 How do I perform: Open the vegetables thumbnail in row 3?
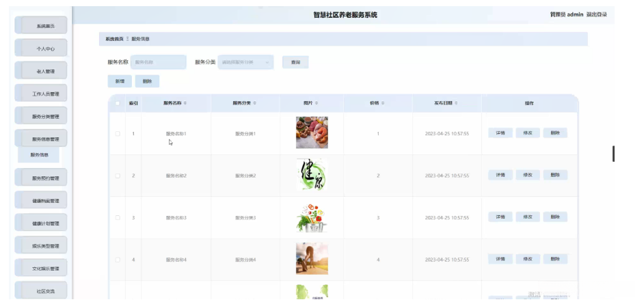312,217
